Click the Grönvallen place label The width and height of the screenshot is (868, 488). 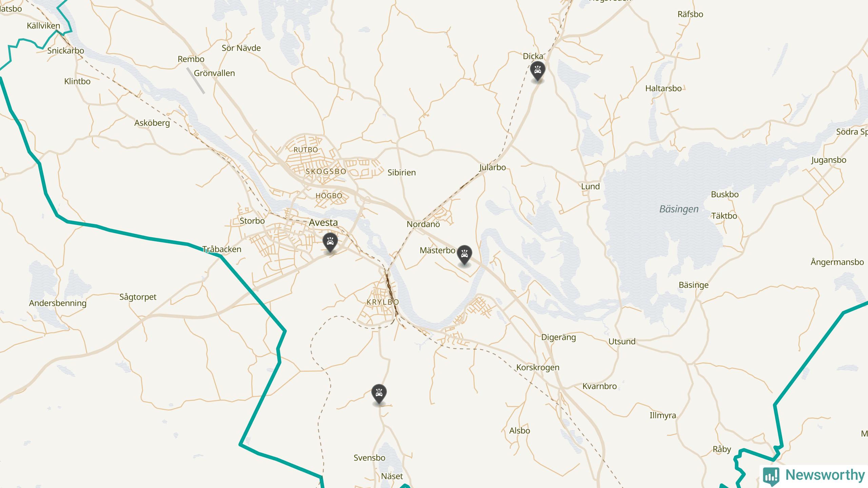tap(214, 73)
